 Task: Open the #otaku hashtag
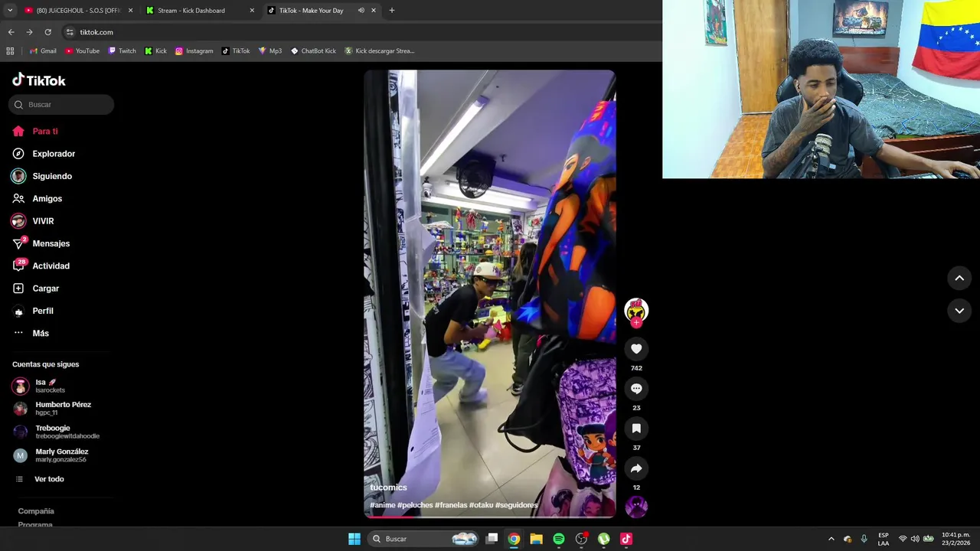(x=481, y=505)
